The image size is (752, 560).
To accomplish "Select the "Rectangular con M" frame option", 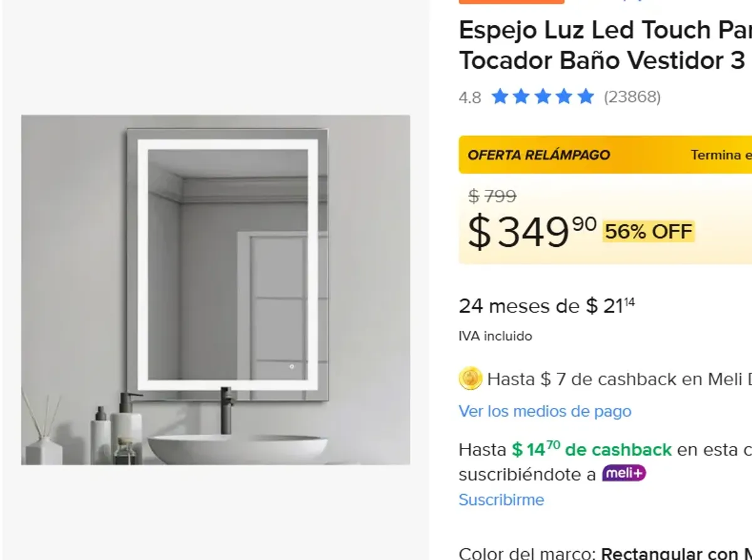I will click(677, 554).
